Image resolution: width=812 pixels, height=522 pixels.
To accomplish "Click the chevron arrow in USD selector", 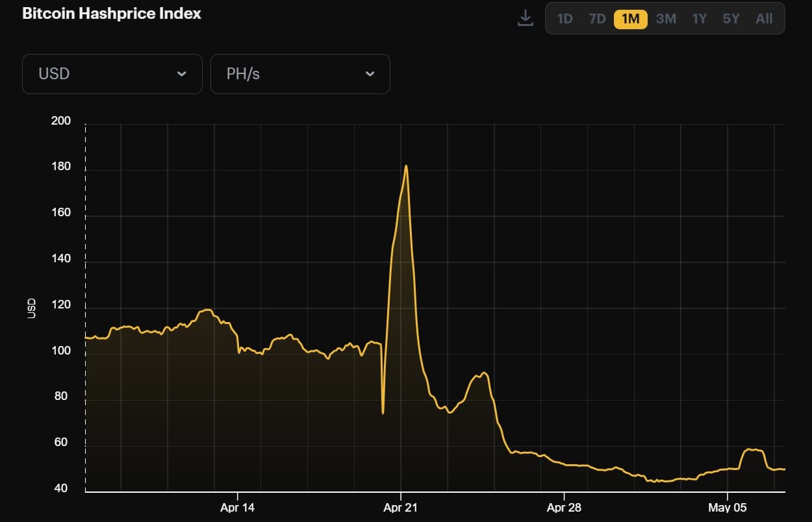I will click(x=181, y=74).
